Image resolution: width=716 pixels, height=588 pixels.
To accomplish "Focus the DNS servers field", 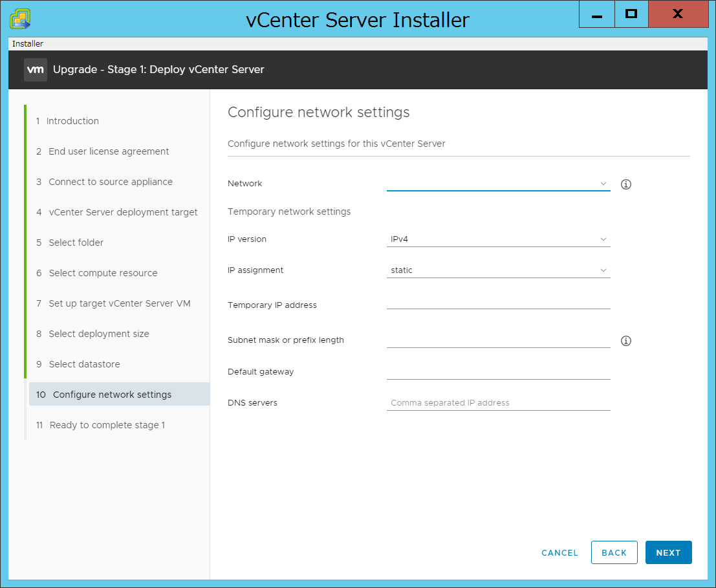I will coord(498,402).
